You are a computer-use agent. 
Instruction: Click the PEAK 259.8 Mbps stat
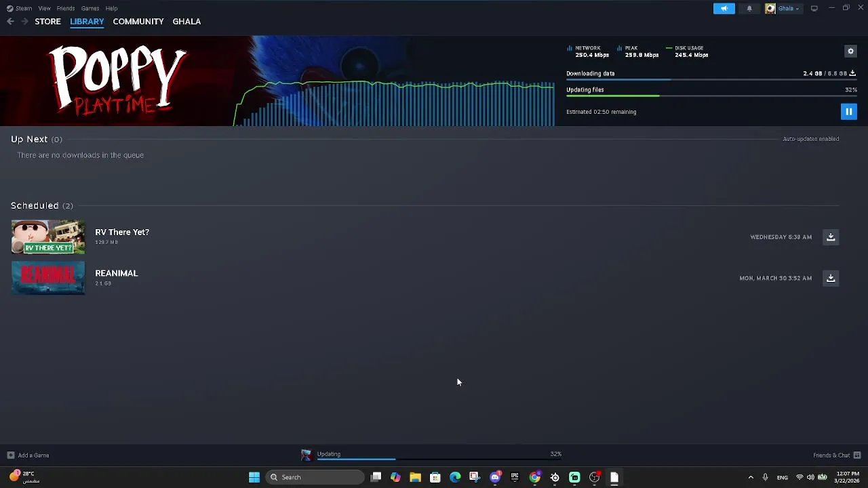pos(638,52)
